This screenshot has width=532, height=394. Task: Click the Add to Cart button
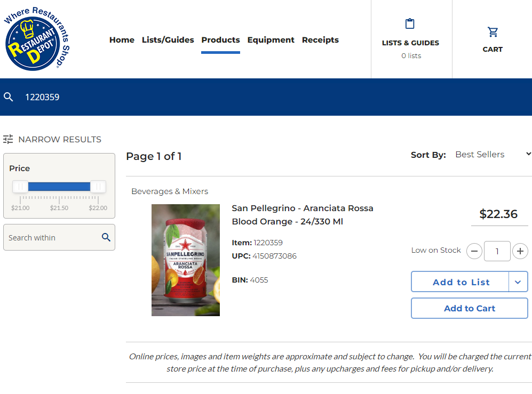tap(470, 308)
